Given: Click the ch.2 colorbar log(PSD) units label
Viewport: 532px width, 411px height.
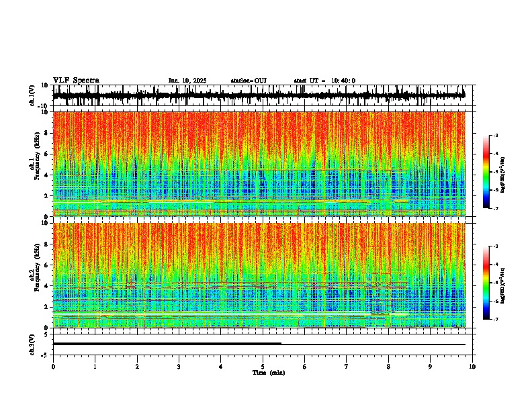Looking at the screenshot, I should coord(503,285).
